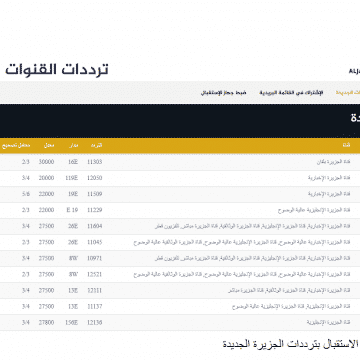The image size is (360, 360).
Task: Click the orbit value 119E
Action: [x=72, y=178]
